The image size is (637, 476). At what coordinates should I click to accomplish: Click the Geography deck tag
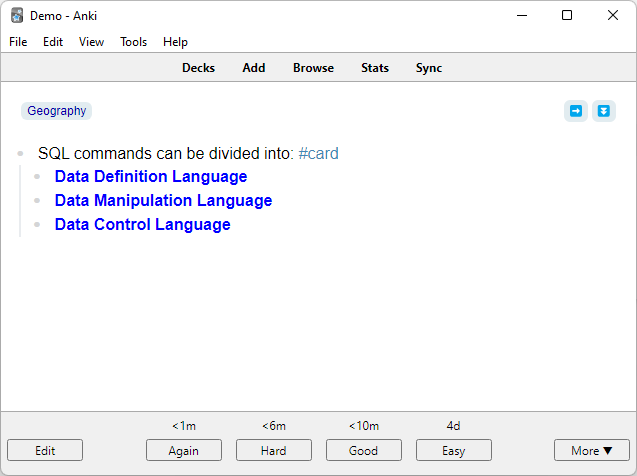click(57, 111)
